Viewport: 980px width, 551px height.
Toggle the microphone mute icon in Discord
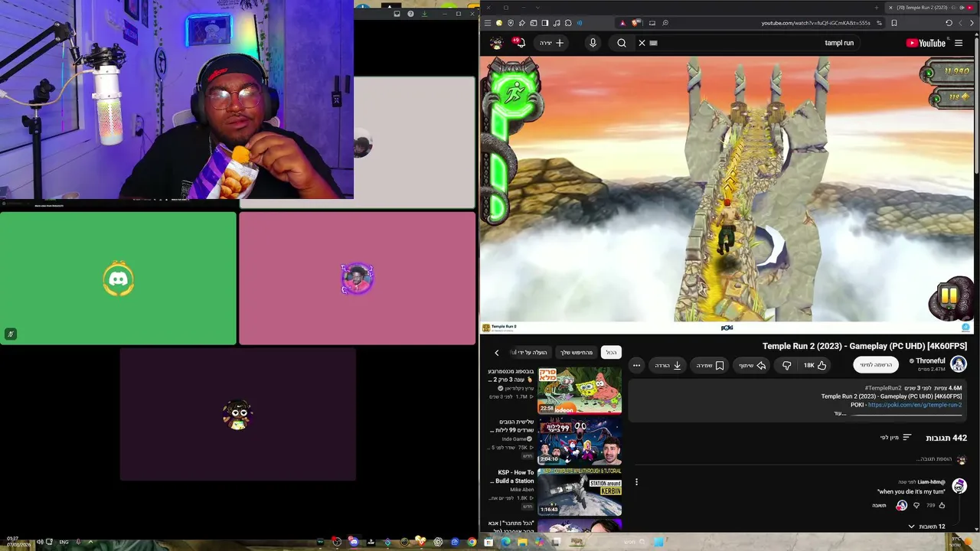coord(11,334)
